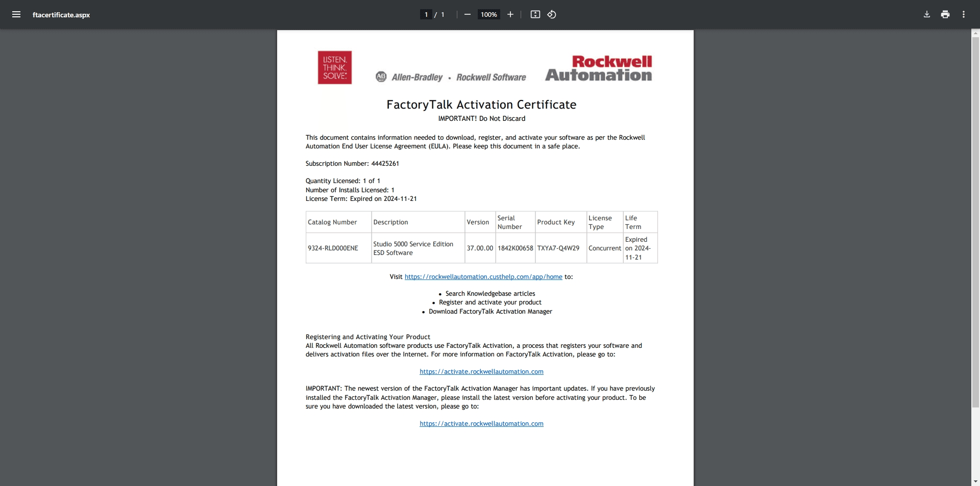Click the scrollbar up arrow
Viewport: 980px width, 486px height.
coord(975,33)
